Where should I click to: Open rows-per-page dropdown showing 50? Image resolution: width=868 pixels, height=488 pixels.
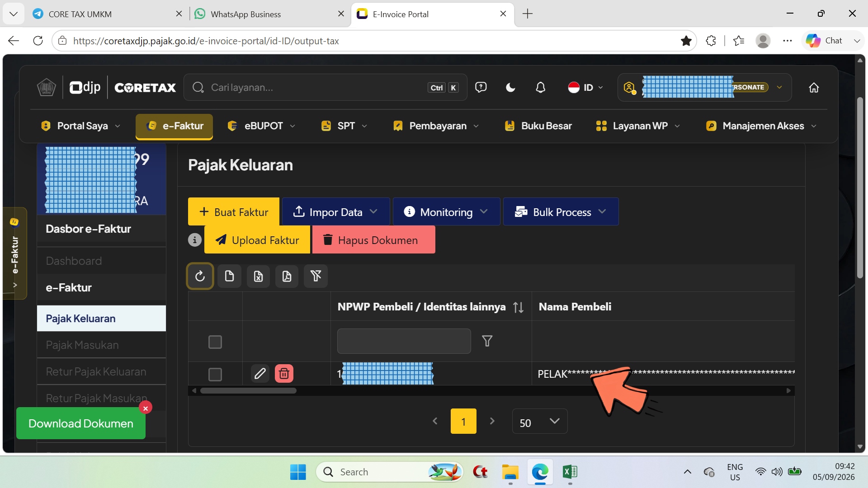pyautogui.click(x=540, y=422)
